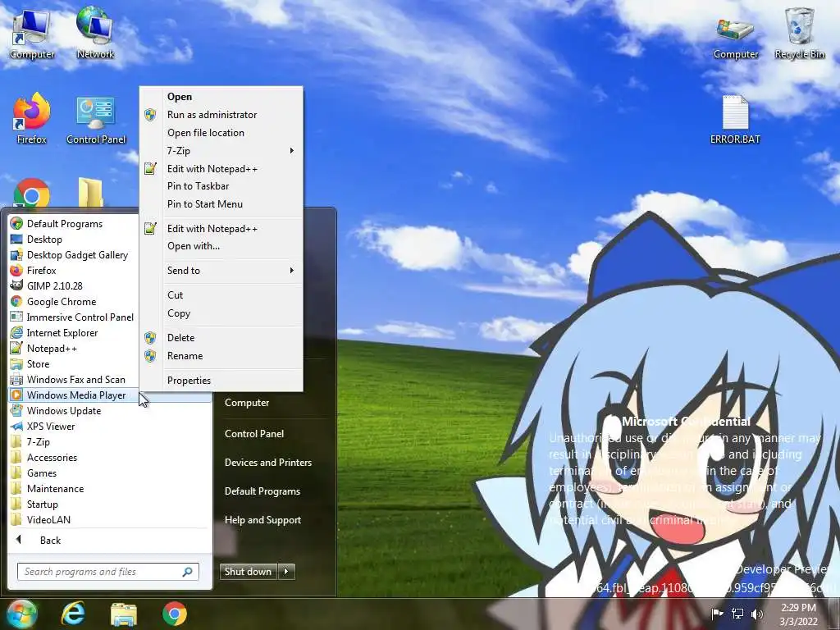Click the Shut down button
840x630 pixels.
[x=248, y=572]
